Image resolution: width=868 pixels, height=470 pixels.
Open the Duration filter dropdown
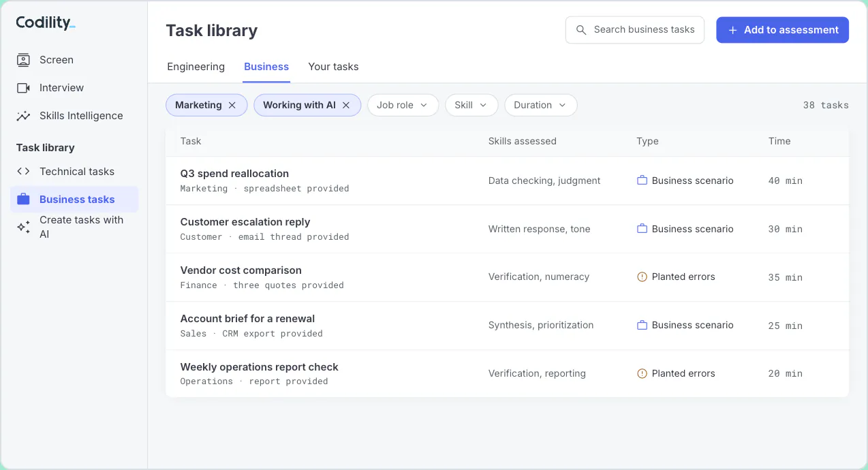pyautogui.click(x=541, y=105)
